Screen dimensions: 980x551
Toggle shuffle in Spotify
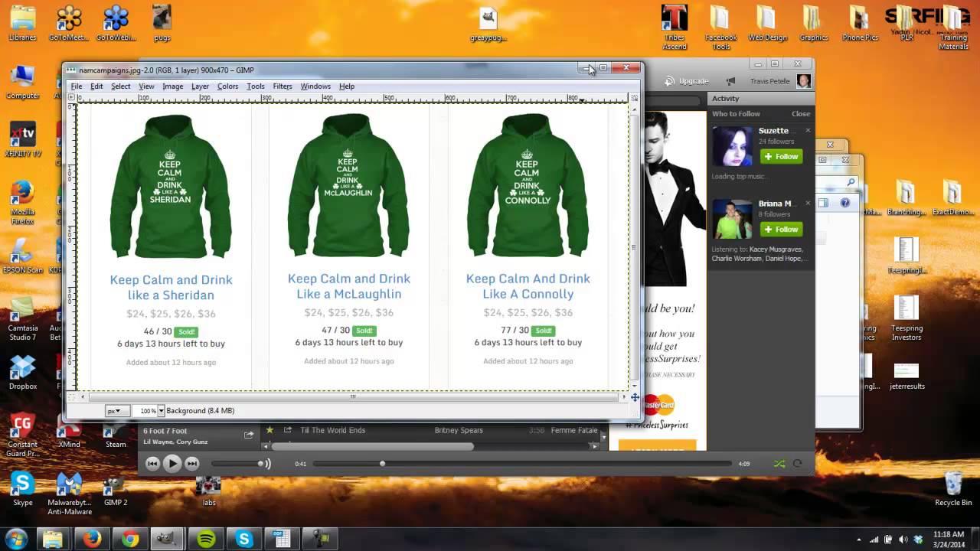click(x=779, y=464)
